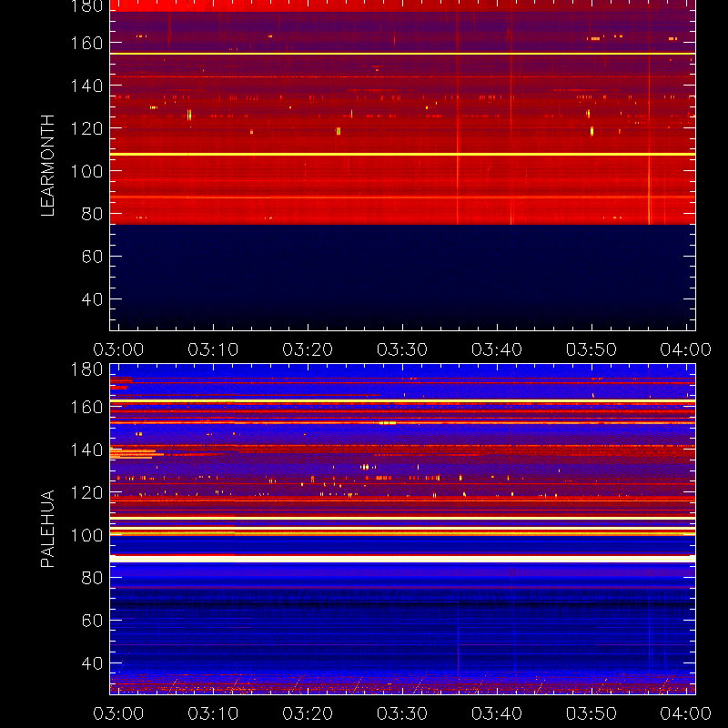Click 03:50 time label under PALEHUA plot
The height and width of the screenshot is (728, 728).
coord(591,713)
